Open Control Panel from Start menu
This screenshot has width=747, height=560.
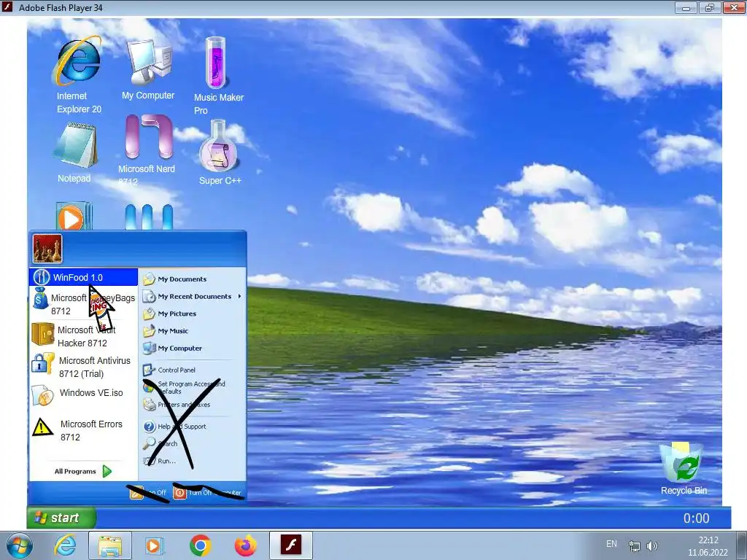pos(169,370)
